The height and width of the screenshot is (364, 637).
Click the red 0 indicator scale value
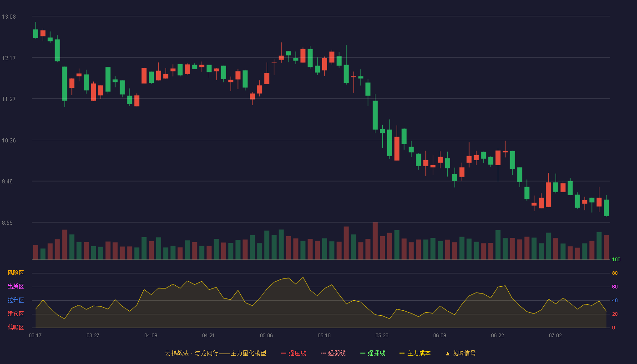pyautogui.click(x=613, y=328)
